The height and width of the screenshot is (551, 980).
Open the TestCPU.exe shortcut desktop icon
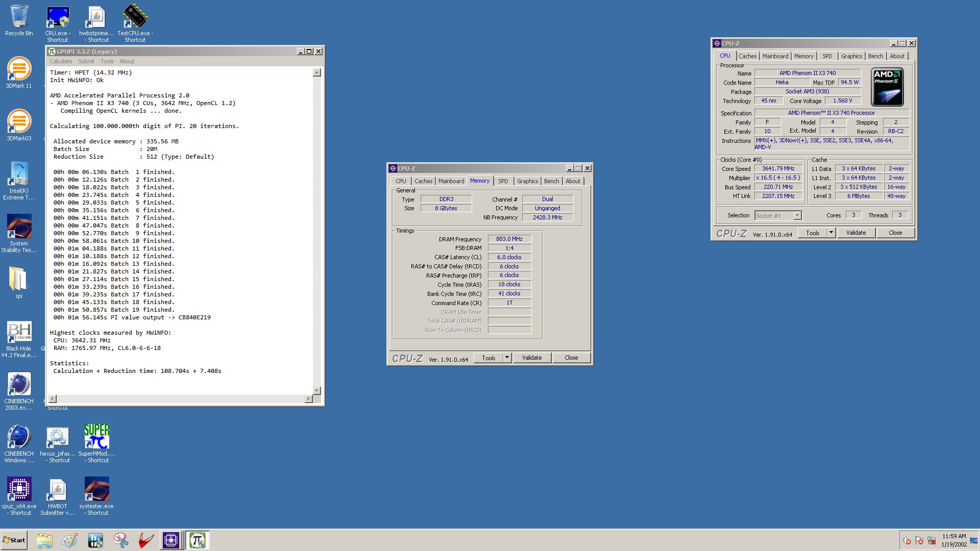click(135, 23)
